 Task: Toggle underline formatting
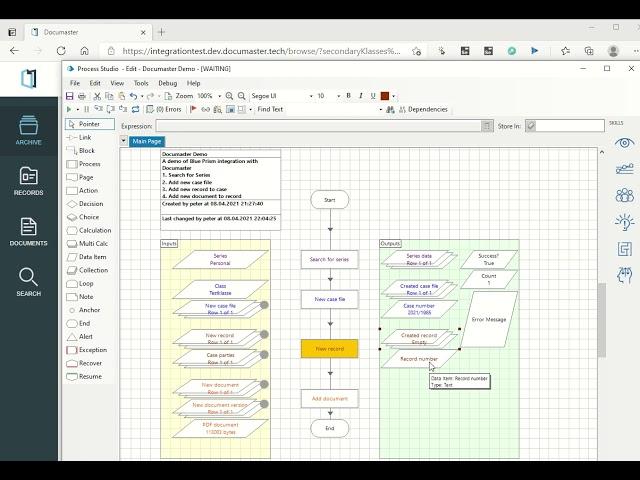373,96
